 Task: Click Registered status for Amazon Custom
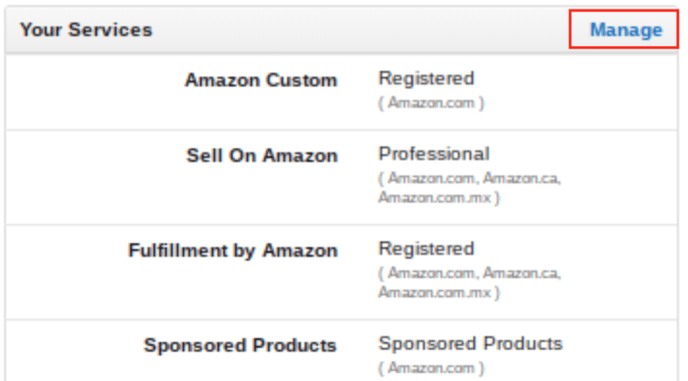pyautogui.click(x=426, y=79)
